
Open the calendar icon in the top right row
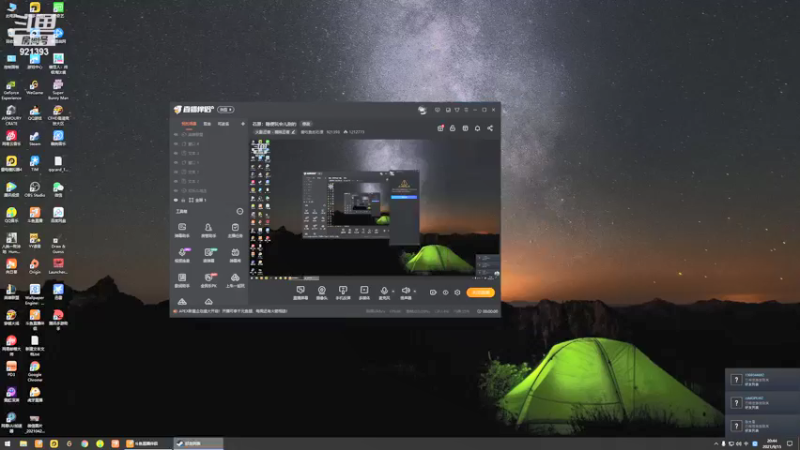click(x=465, y=128)
